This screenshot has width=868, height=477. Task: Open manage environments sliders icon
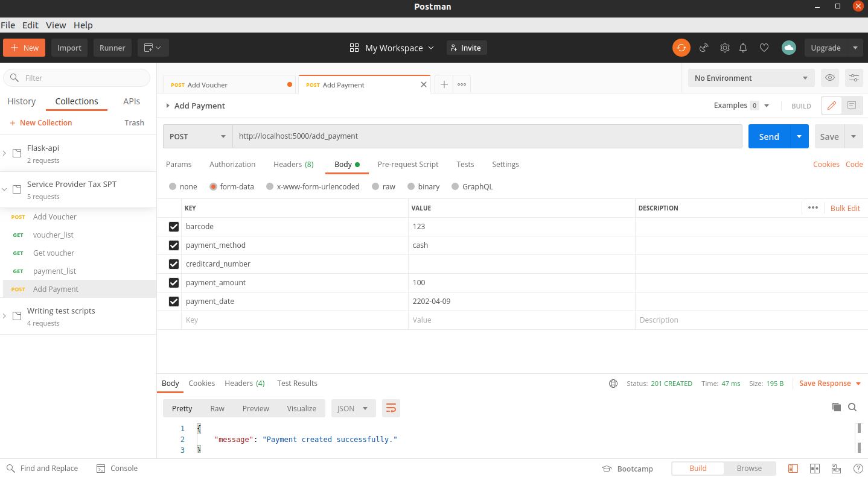click(x=854, y=78)
